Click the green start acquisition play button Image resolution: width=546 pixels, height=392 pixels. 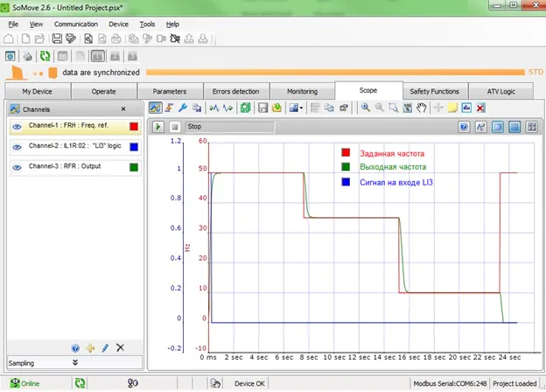[x=159, y=127]
